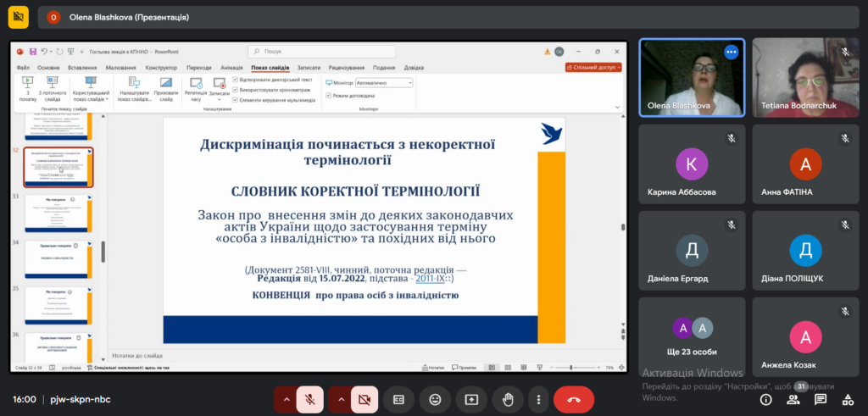This screenshot has width=868, height=416.
Task: Select slide 33 thumbnail in the panel
Action: tap(58, 213)
